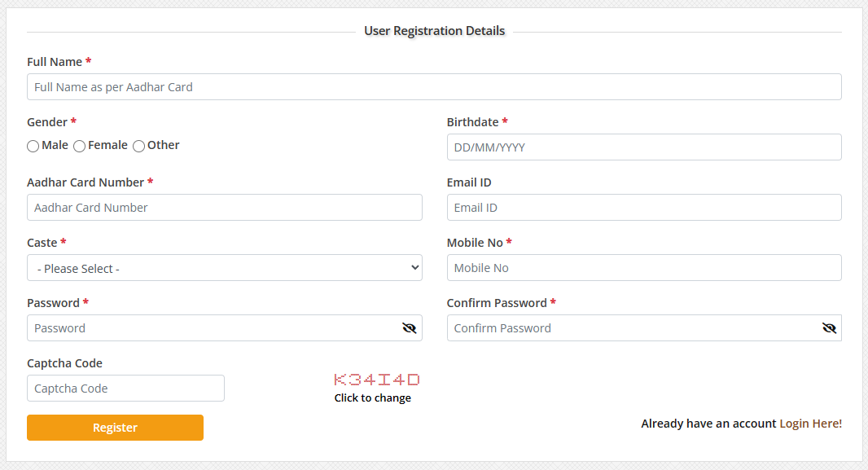Click the Birthdate DD/MM/YYYY field
The width and height of the screenshot is (868, 470).
click(x=644, y=147)
